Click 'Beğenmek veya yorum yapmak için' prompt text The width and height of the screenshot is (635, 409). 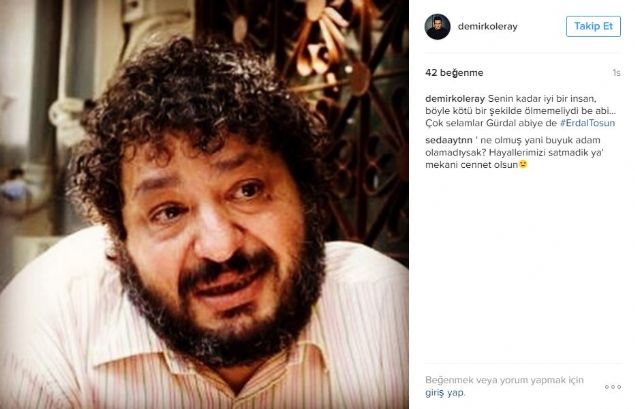[x=504, y=380]
